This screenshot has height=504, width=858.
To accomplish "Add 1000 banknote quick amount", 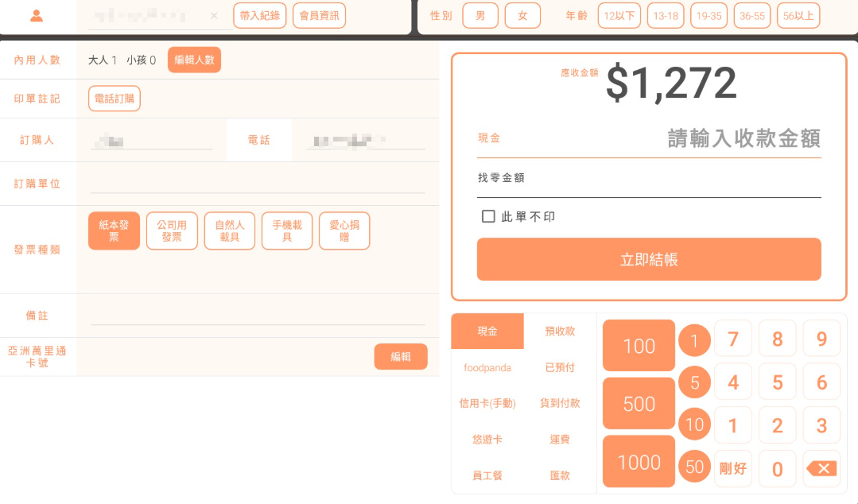I will 639,462.
